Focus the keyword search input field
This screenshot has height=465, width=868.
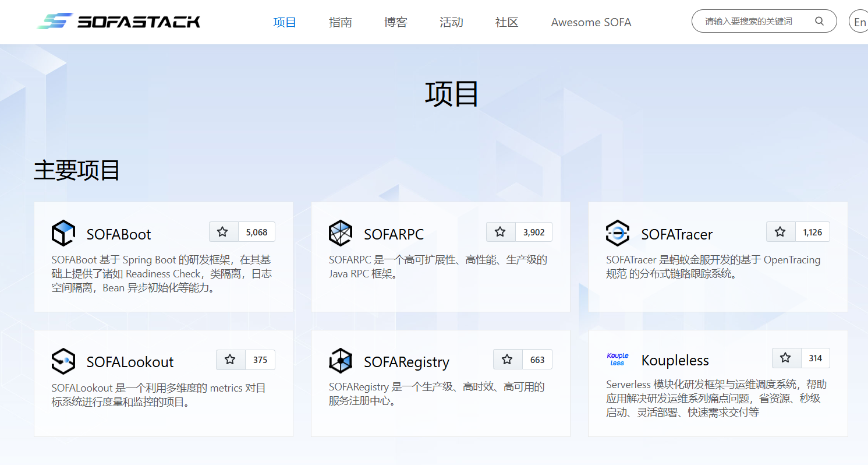[x=764, y=21]
